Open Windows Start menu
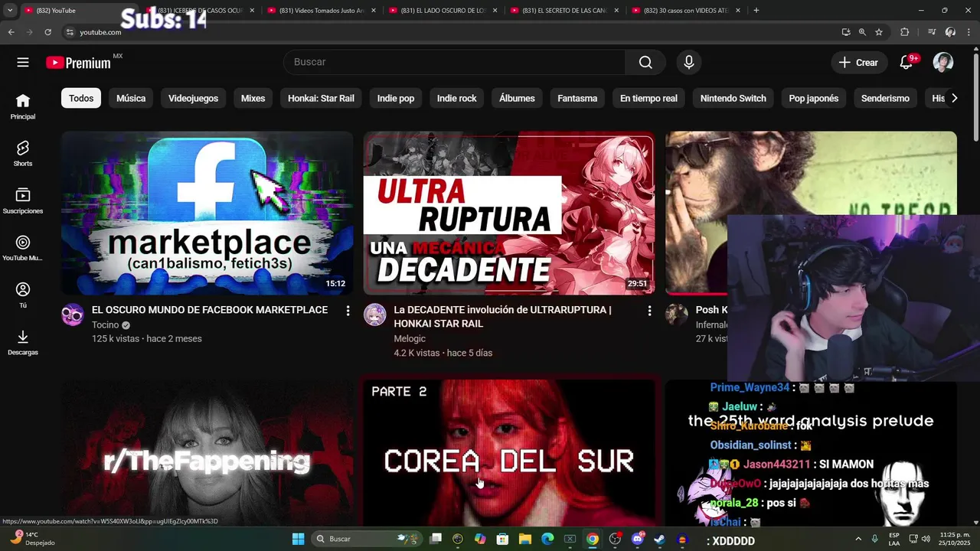The image size is (980, 551). [x=299, y=539]
